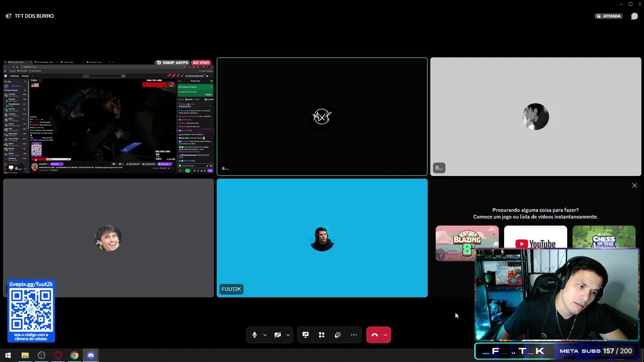Image resolution: width=644 pixels, height=362 pixels.
Task: Mute the microphone in the call bar
Action: click(x=255, y=335)
